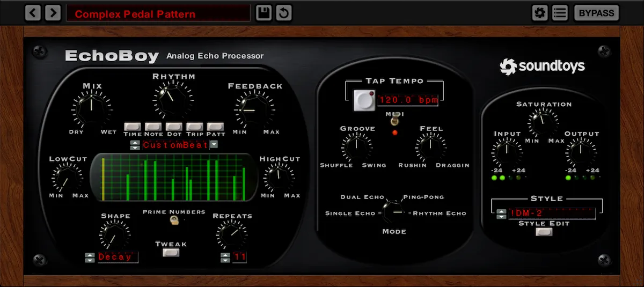
Task: Click the Groove knob
Action: pos(356,148)
